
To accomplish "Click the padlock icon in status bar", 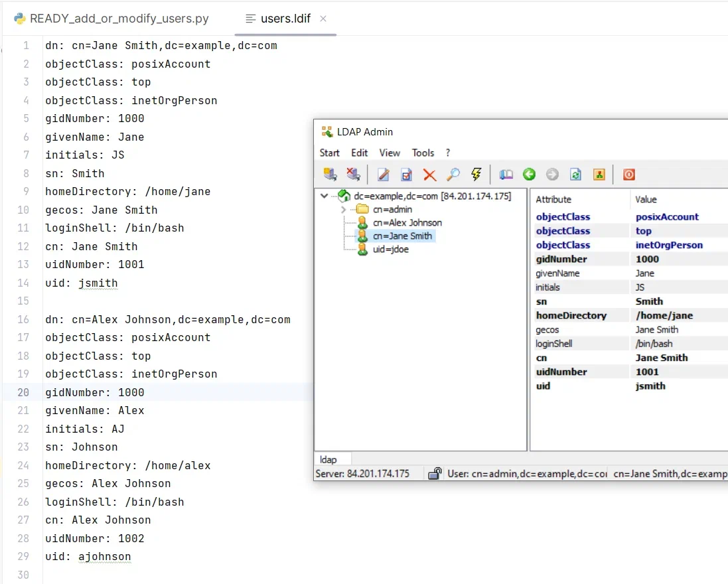I will coord(435,474).
